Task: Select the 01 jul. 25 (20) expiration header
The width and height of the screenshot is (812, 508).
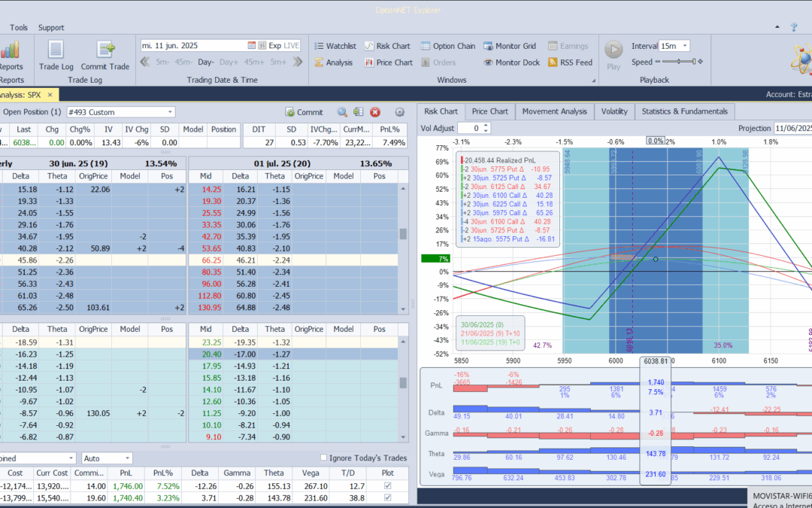Action: (282, 163)
